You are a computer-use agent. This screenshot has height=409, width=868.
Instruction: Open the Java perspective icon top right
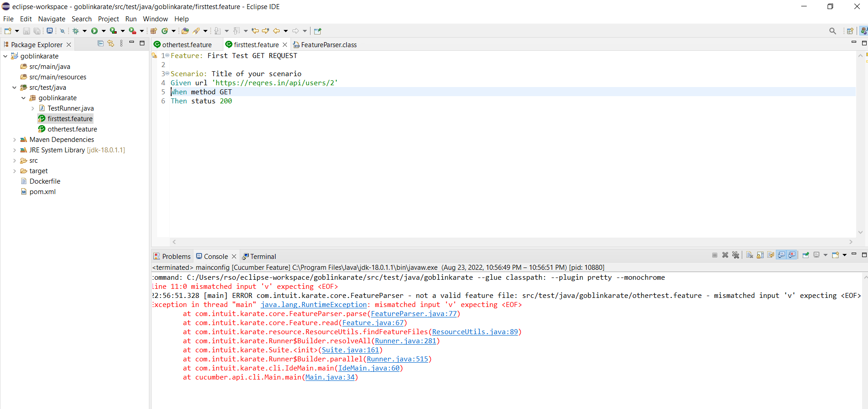click(864, 30)
